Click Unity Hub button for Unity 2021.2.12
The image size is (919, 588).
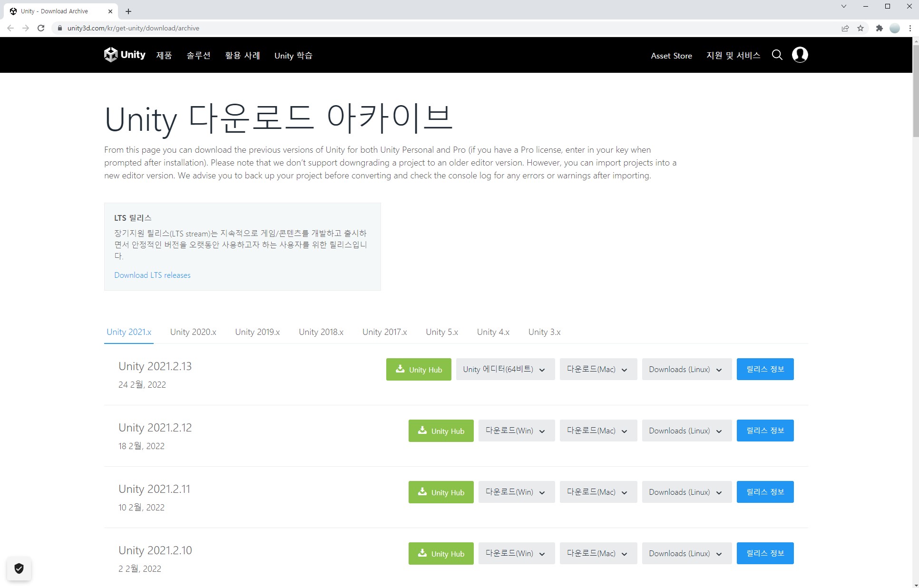[441, 431]
